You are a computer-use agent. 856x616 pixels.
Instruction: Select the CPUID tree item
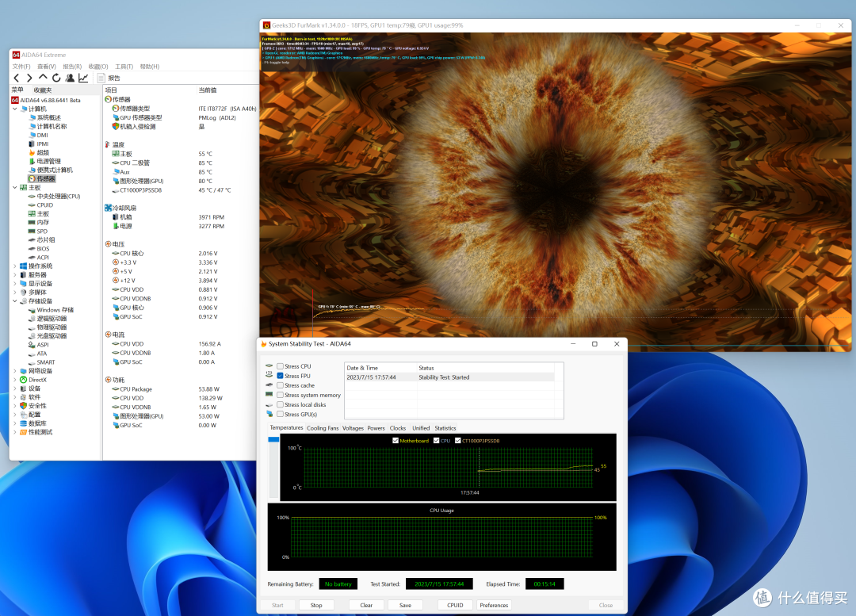click(x=41, y=205)
